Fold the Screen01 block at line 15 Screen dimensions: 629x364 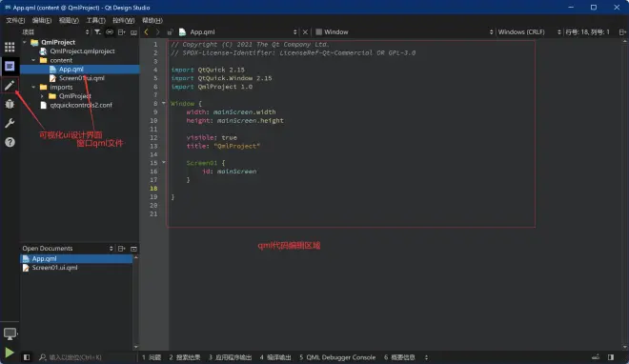pos(164,162)
